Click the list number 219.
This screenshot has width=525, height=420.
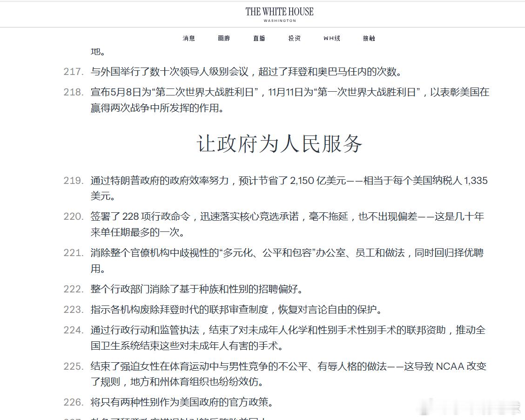click(x=74, y=181)
